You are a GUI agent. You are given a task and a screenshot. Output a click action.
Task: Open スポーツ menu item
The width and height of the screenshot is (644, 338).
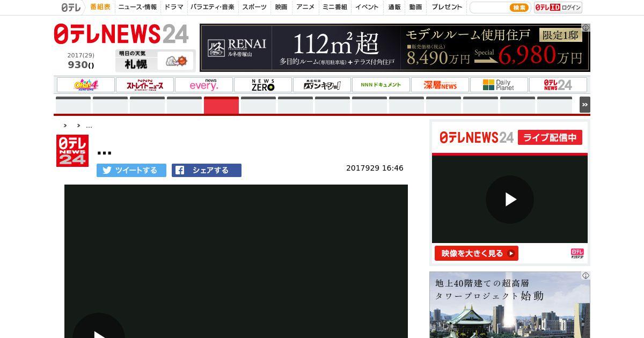coord(254,7)
